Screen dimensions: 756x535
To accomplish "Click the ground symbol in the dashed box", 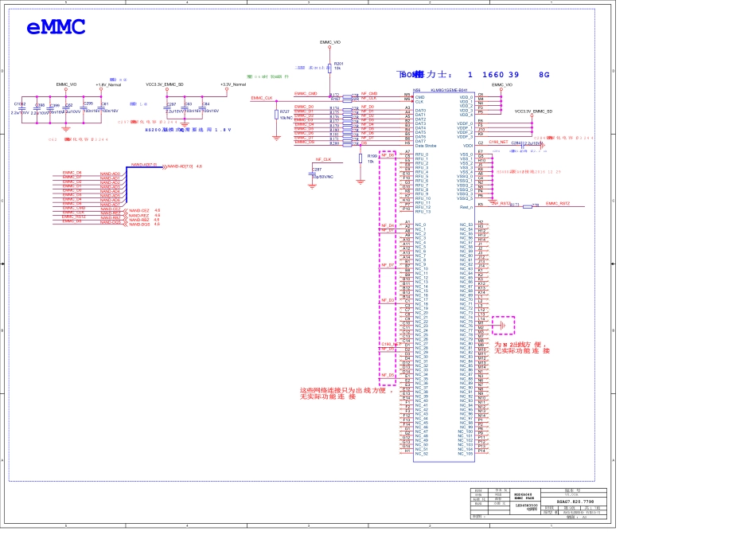I will (x=503, y=325).
